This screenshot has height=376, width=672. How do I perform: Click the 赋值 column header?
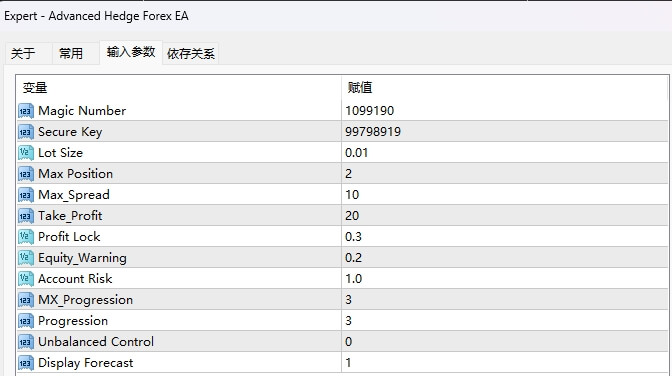tap(505, 88)
